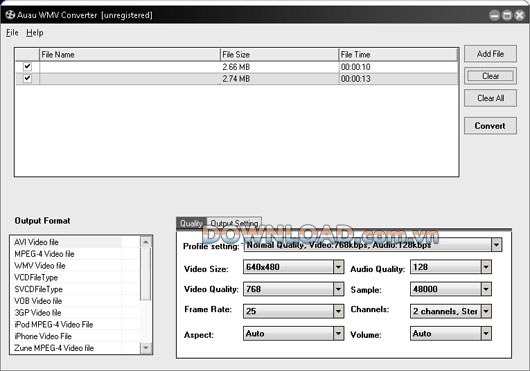
Task: Select iPod MPEG-4 Video File format
Action: point(75,324)
